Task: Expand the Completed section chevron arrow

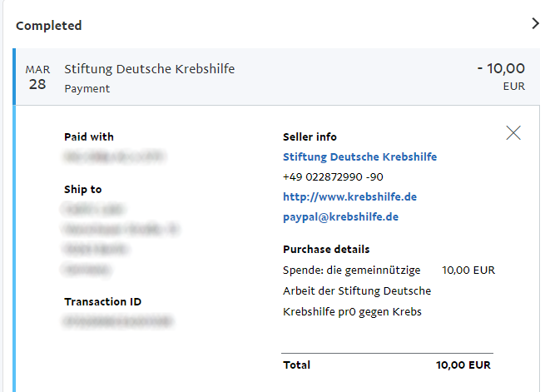Action: pyautogui.click(x=535, y=23)
